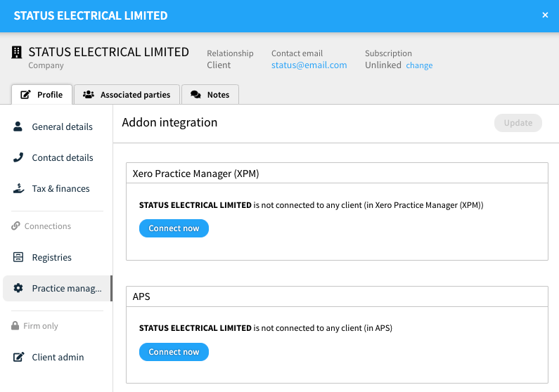Click the Client relationship value

[219, 65]
